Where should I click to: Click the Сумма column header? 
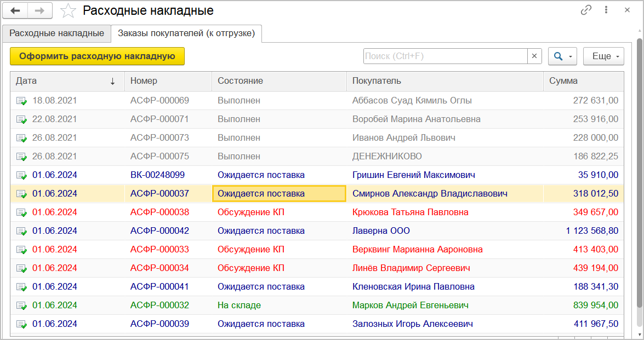tap(583, 81)
